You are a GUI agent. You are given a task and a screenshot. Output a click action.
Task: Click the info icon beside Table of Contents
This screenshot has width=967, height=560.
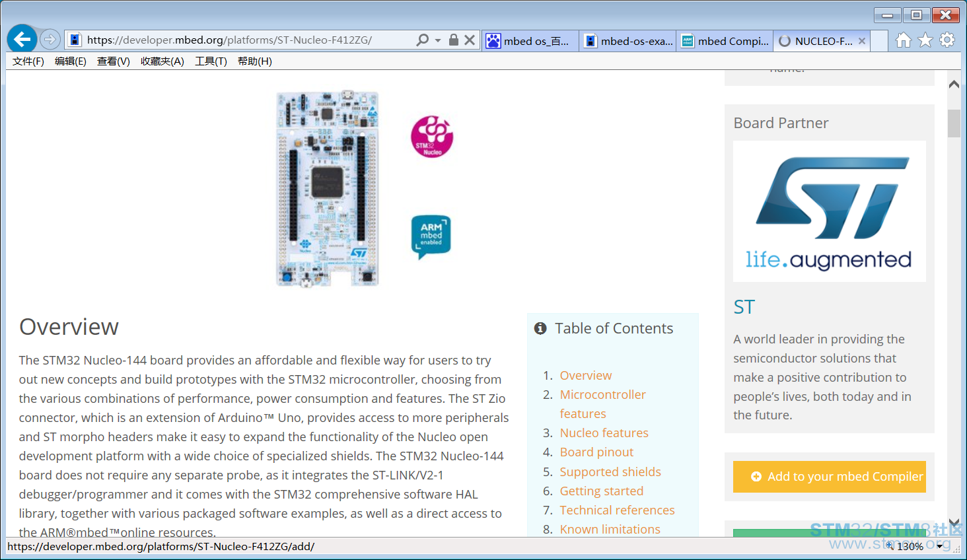pyautogui.click(x=540, y=328)
